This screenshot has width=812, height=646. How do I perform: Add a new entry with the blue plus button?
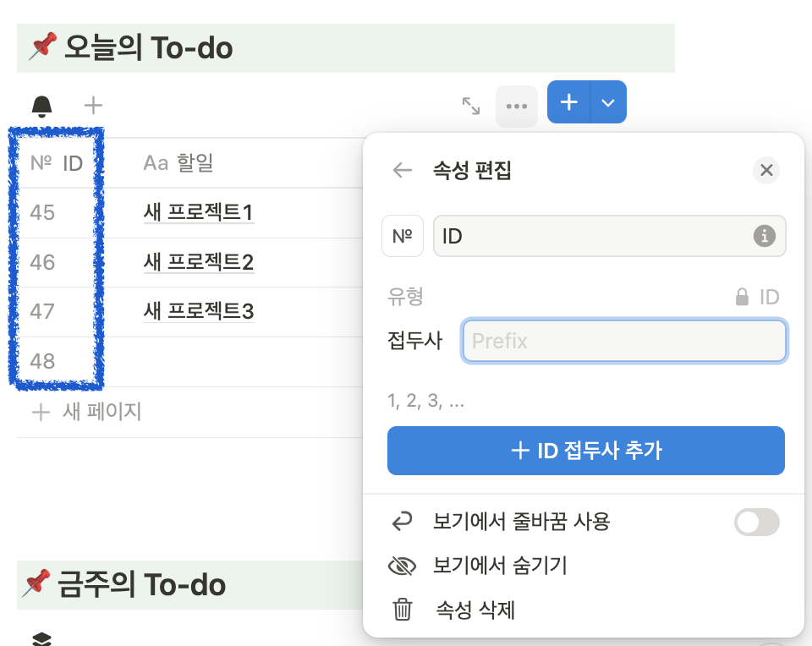coord(568,101)
